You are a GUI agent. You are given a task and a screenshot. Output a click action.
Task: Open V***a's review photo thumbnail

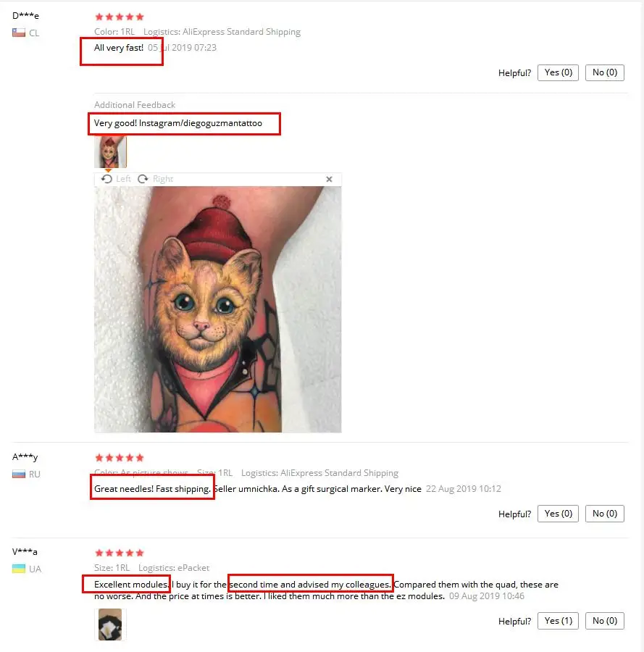[110, 624]
